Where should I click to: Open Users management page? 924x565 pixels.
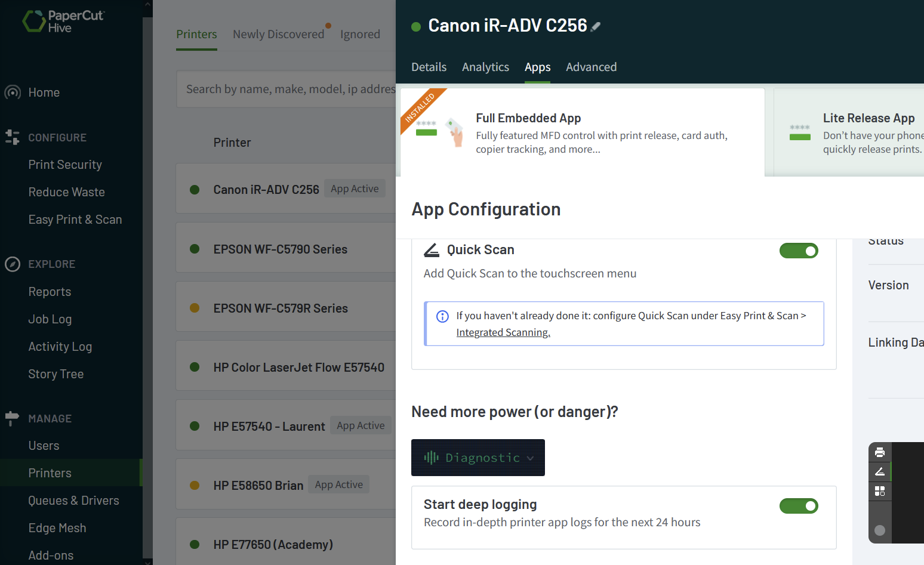[44, 446]
